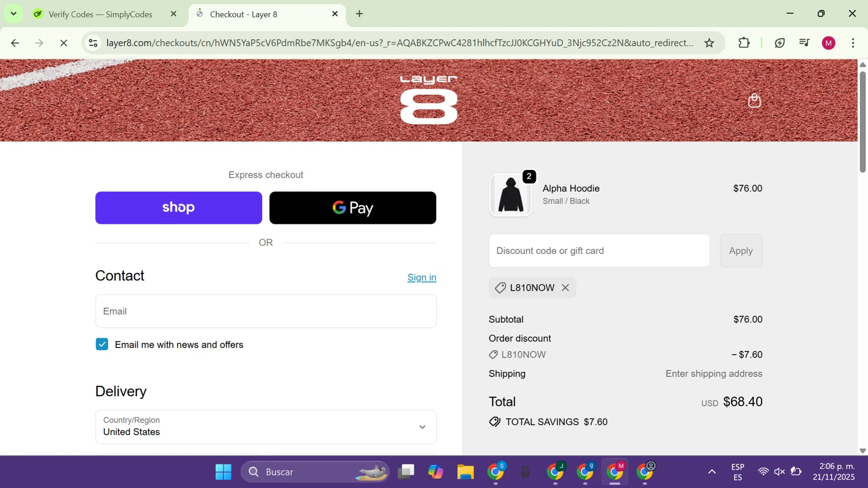Open the Chrome window with J badge
Image resolution: width=868 pixels, height=488 pixels.
click(x=556, y=472)
